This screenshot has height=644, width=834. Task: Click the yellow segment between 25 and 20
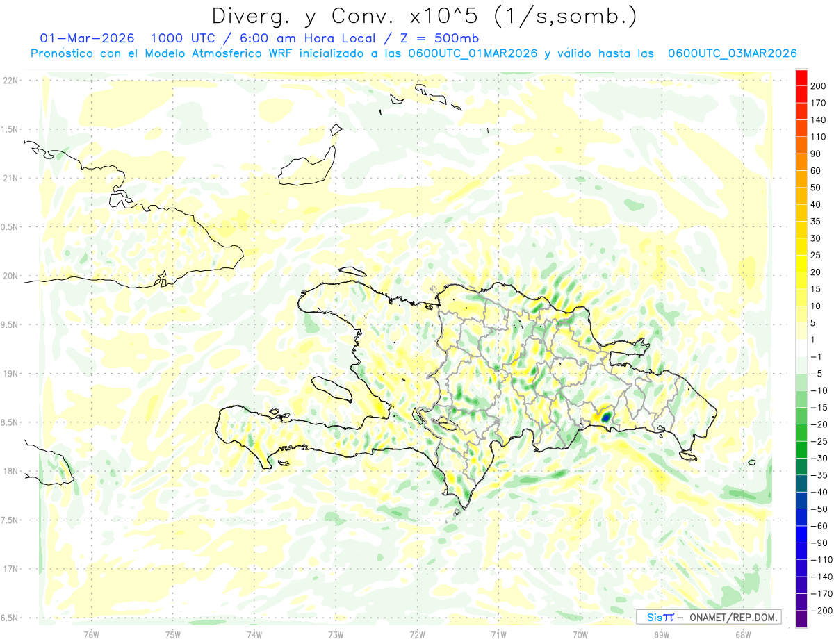(x=801, y=263)
